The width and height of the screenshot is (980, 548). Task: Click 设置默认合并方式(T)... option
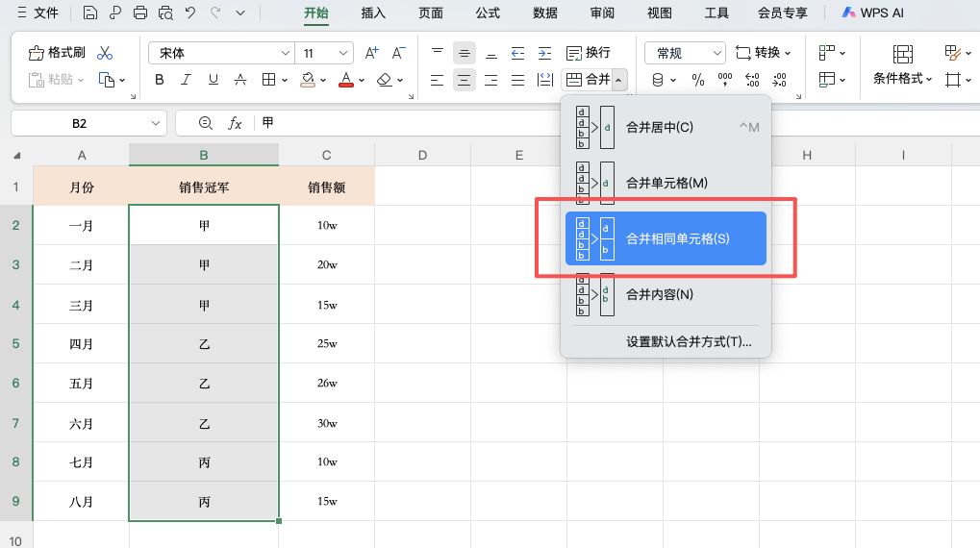point(689,341)
